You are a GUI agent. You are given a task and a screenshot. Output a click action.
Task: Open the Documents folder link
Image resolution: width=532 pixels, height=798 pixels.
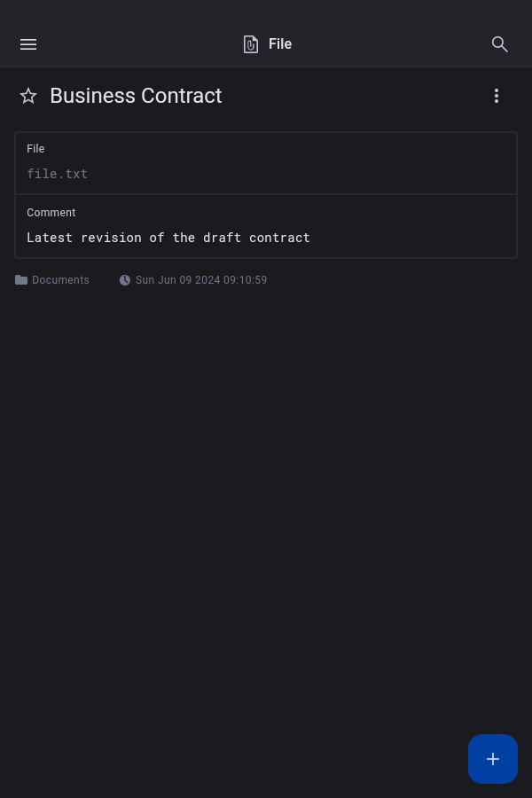click(60, 280)
